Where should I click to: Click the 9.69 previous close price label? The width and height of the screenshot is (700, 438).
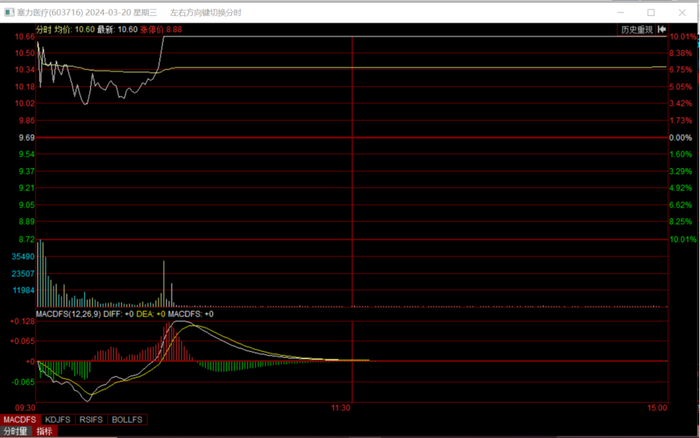tap(26, 137)
